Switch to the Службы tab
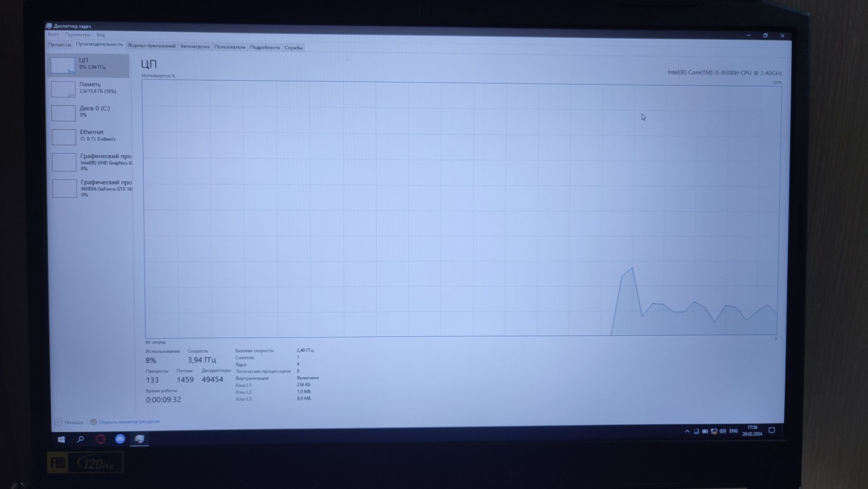Image resolution: width=868 pixels, height=489 pixels. pyautogui.click(x=293, y=48)
